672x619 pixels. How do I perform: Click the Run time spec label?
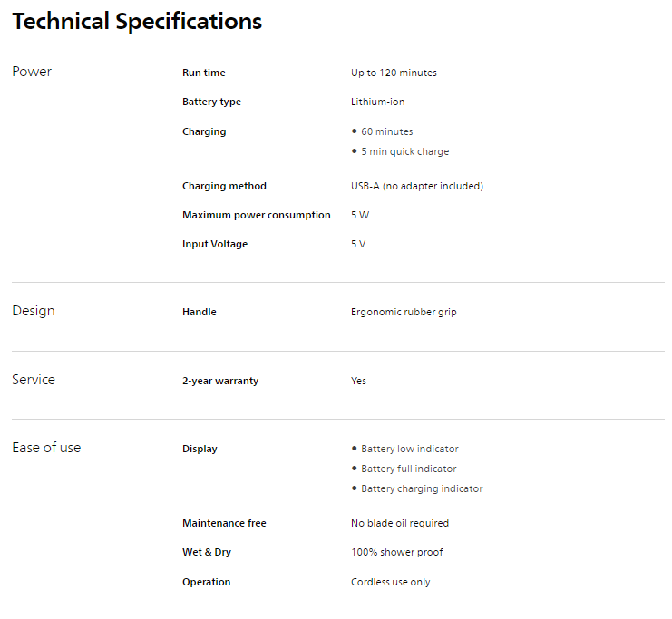pos(204,73)
